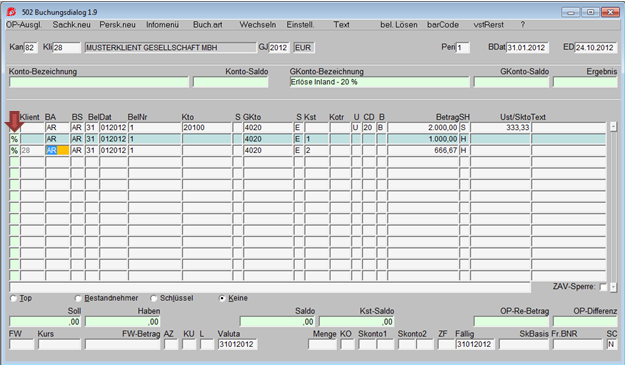The width and height of the screenshot is (625, 365).
Task: Select the Top radio button
Action: click(14, 298)
